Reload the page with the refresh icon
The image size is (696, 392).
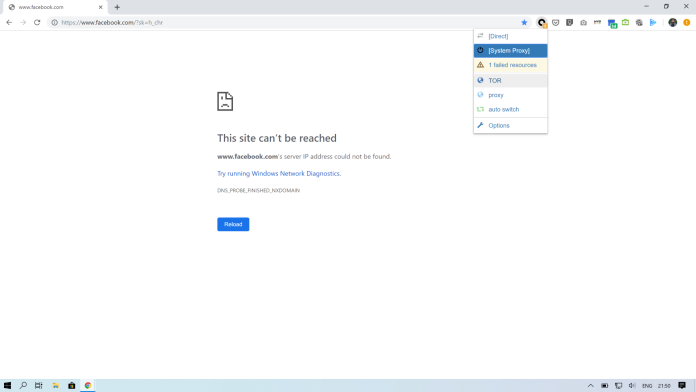[37, 22]
